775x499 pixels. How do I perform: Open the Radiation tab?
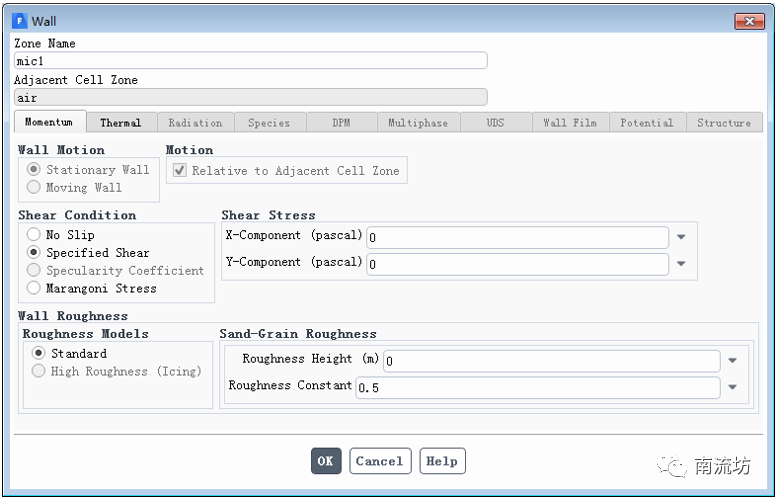click(x=196, y=123)
